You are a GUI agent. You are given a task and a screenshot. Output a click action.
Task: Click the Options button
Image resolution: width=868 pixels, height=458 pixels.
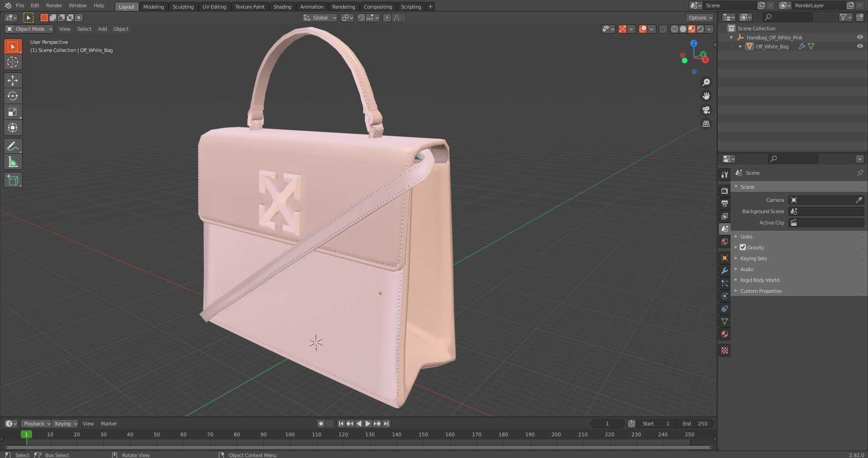click(x=699, y=18)
